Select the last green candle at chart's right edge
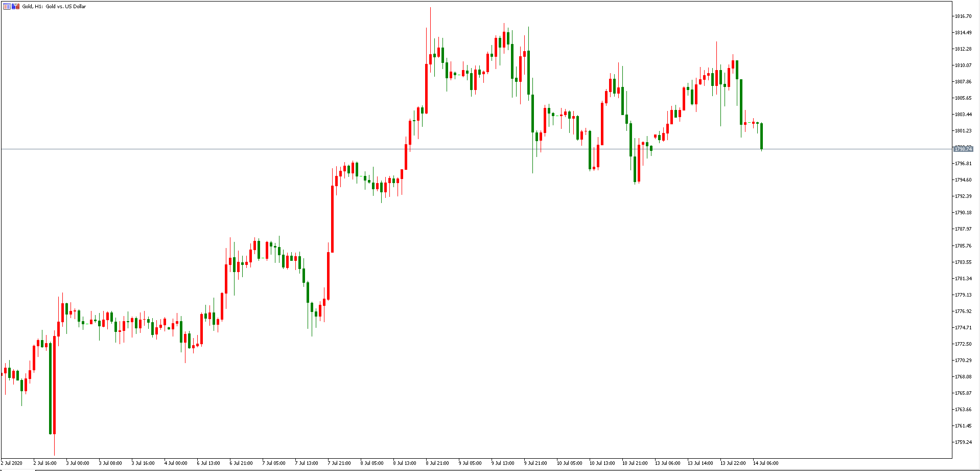Image resolution: width=980 pixels, height=471 pixels. 761,136
